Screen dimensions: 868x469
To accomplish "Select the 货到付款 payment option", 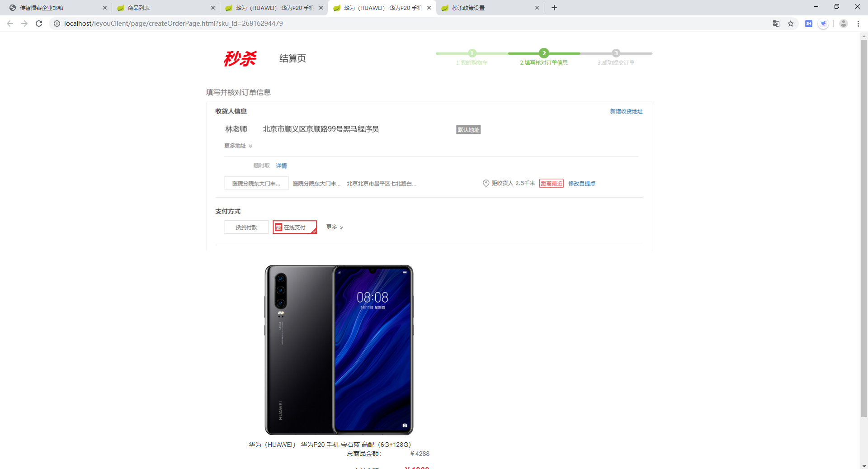I will pyautogui.click(x=246, y=227).
